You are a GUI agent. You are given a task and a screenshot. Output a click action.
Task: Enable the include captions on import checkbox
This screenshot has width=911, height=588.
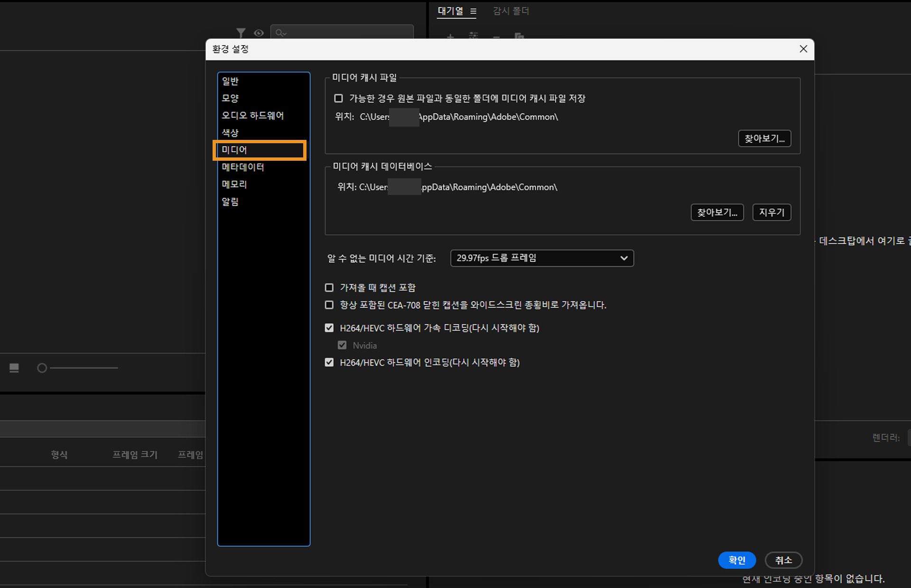pyautogui.click(x=329, y=287)
